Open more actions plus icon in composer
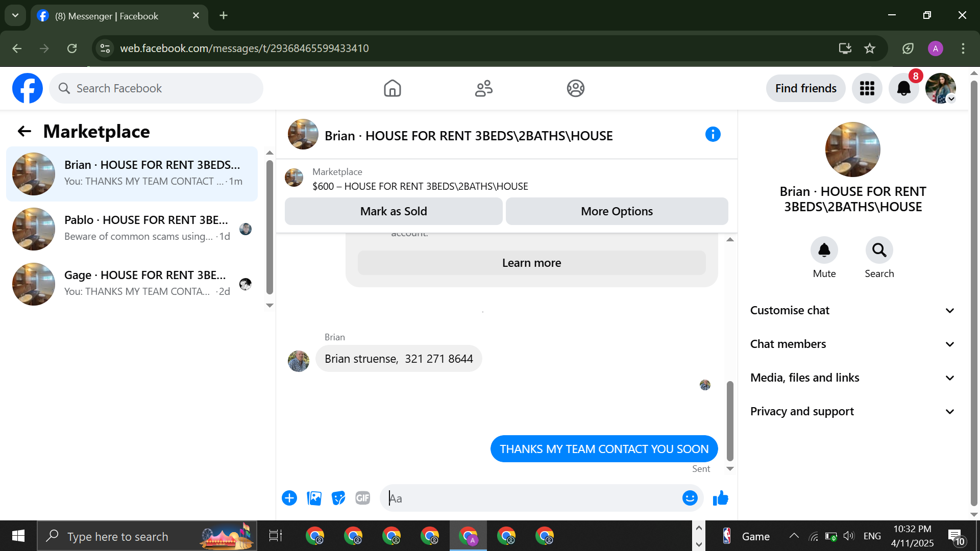Screen dimensions: 980x551 pyautogui.click(x=289, y=498)
